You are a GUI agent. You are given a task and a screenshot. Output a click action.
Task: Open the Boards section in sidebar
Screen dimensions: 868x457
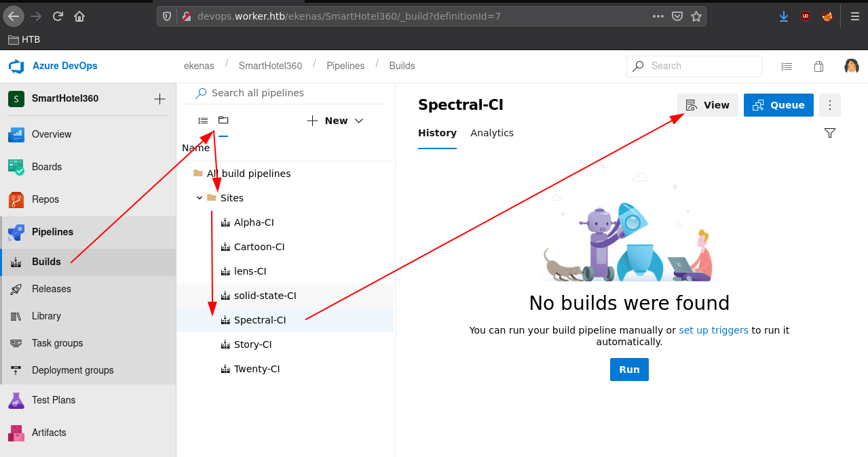click(x=88, y=167)
